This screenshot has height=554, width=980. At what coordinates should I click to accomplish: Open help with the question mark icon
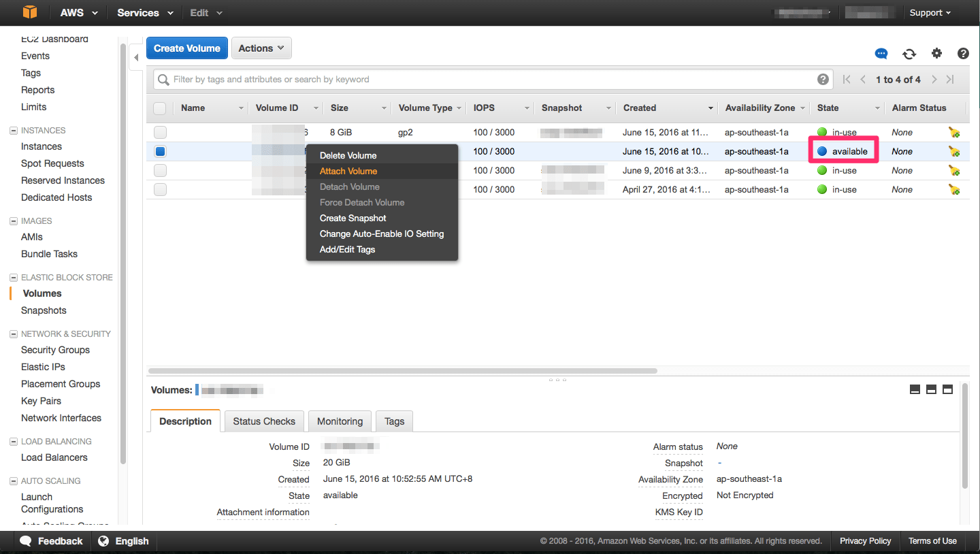coord(964,53)
